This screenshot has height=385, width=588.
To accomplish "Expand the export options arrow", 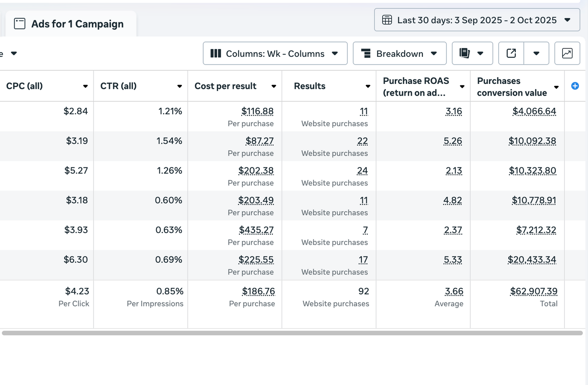I will pyautogui.click(x=536, y=53).
